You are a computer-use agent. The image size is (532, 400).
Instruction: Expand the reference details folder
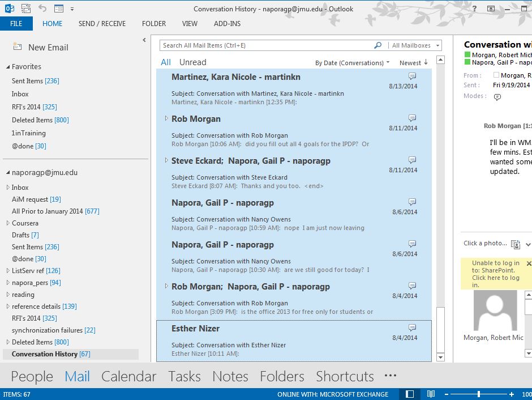pyautogui.click(x=8, y=307)
